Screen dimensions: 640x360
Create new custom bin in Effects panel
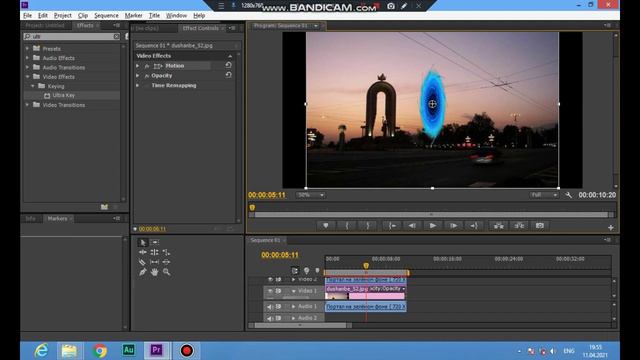104,207
